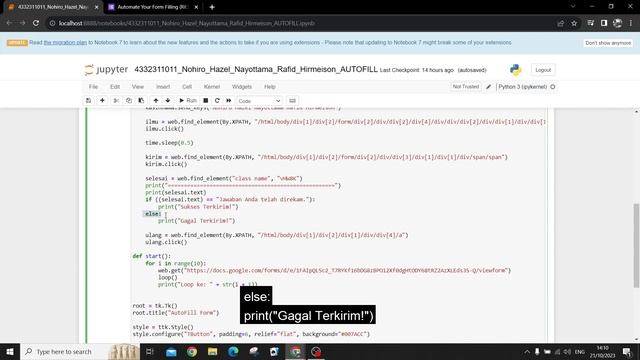Open the migration plan link
640x360 pixels.
65,42
